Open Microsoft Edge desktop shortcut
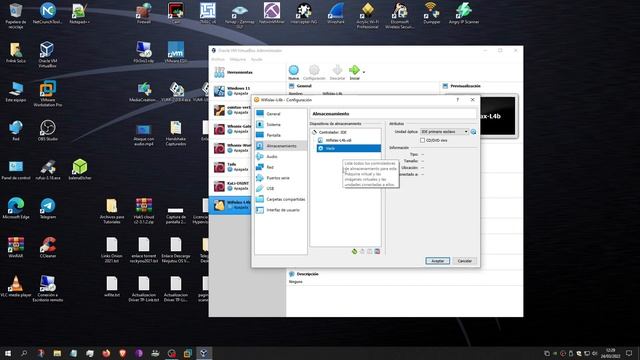This screenshot has height=360, width=640. (x=16, y=209)
